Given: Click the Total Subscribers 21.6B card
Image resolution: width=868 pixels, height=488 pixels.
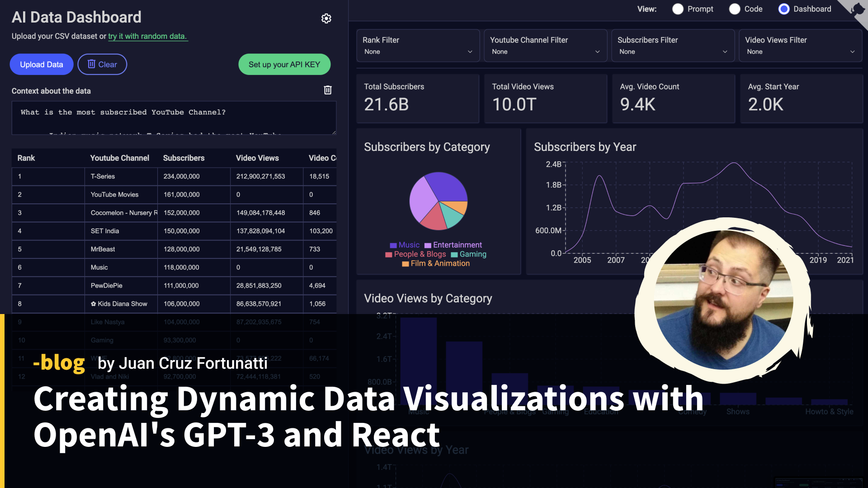Looking at the screenshot, I should point(418,99).
